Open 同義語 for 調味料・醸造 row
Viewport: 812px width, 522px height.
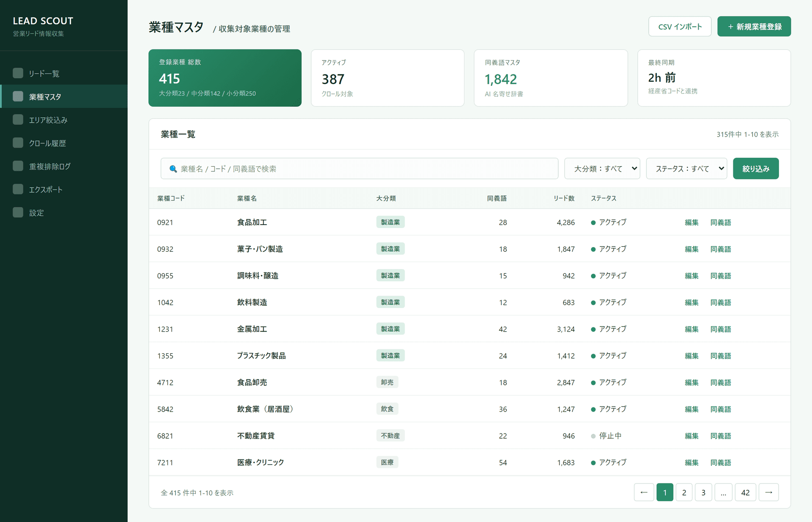point(721,275)
